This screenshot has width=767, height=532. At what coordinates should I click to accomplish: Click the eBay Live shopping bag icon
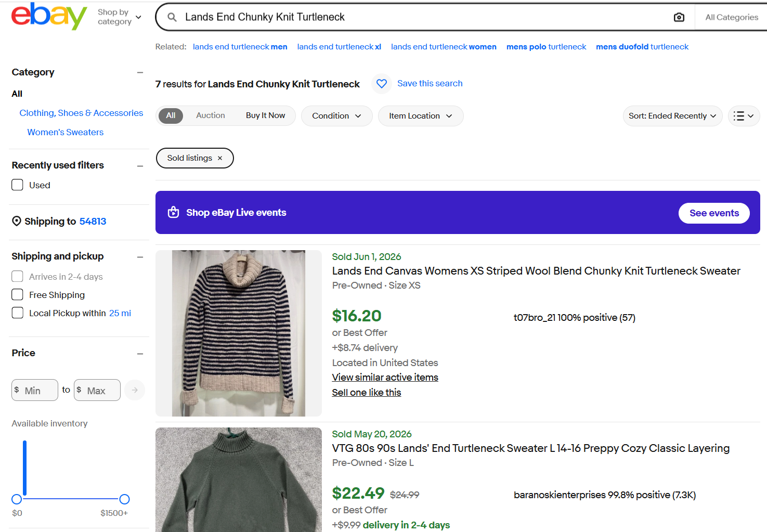click(x=173, y=212)
